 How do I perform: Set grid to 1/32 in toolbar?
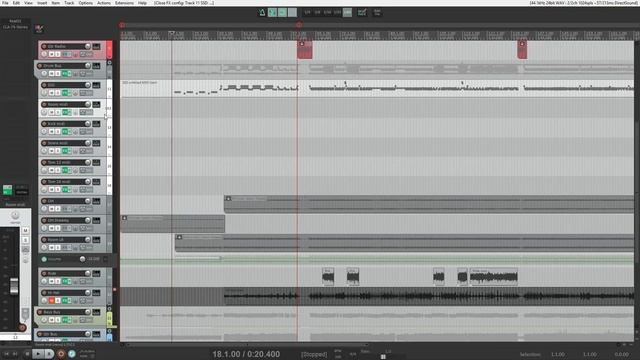[x=337, y=13]
